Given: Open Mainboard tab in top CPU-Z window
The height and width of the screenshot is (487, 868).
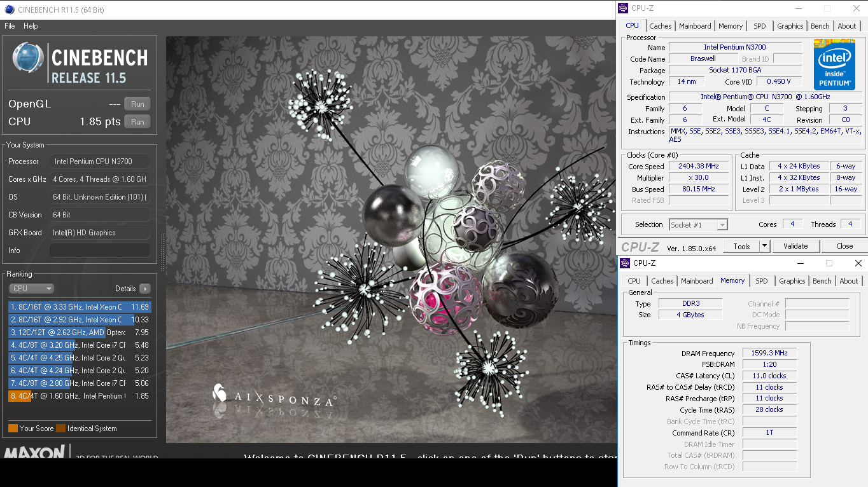Looking at the screenshot, I should [x=695, y=26].
